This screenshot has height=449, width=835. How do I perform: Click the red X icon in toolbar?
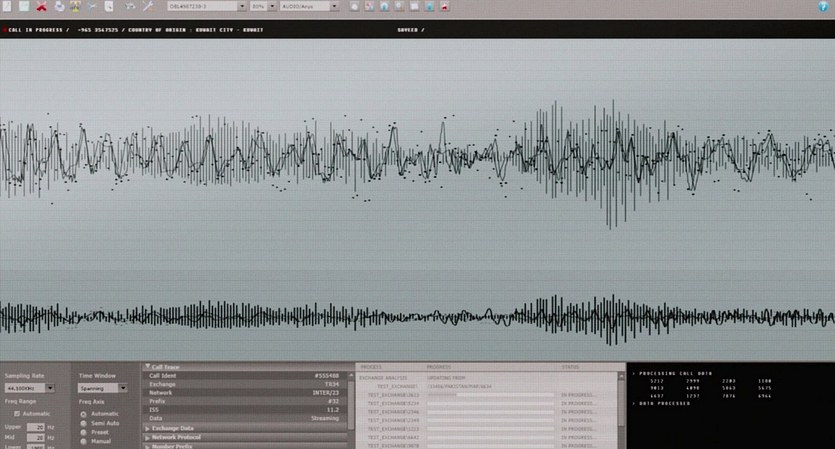41,6
